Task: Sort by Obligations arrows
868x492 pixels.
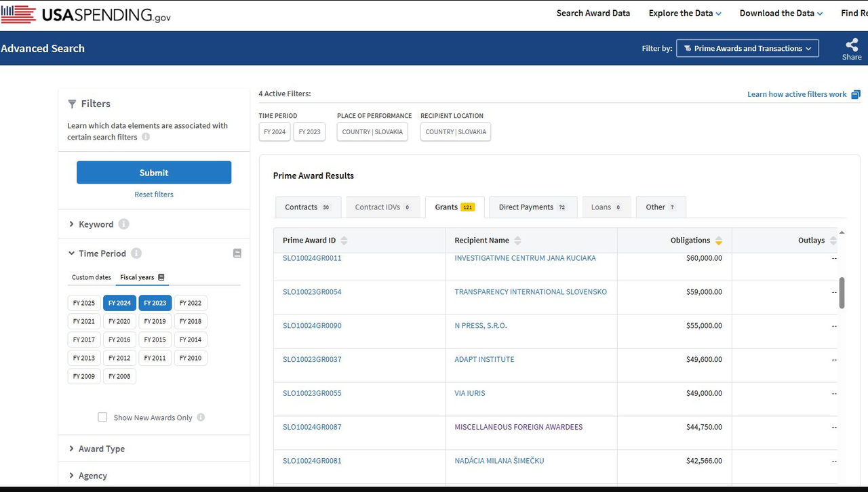Action: [719, 241]
